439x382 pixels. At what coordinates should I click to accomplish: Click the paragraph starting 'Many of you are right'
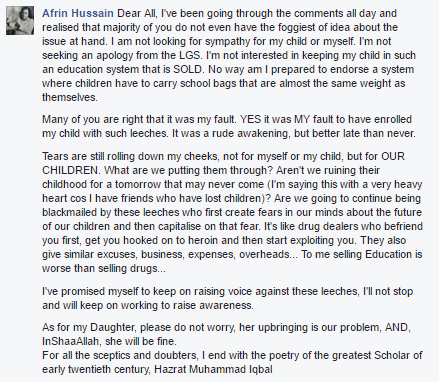tap(229, 126)
